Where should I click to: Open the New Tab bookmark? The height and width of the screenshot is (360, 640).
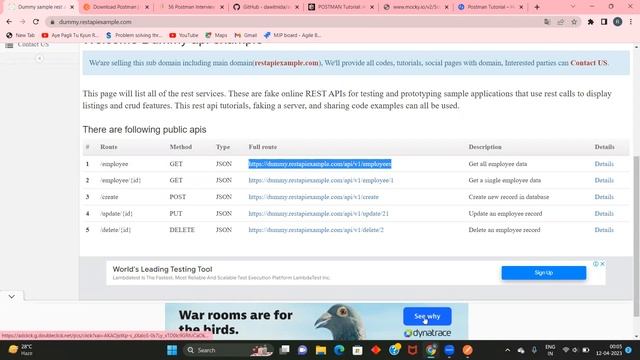21,36
